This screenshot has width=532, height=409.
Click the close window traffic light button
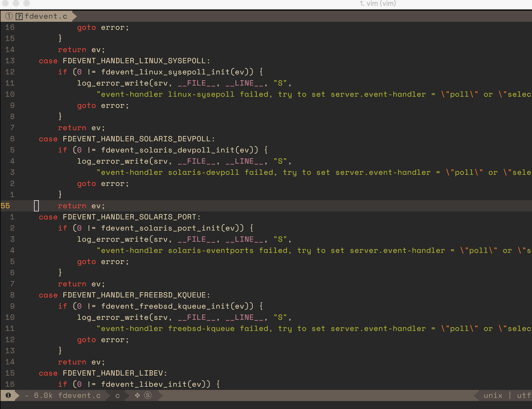6,3
